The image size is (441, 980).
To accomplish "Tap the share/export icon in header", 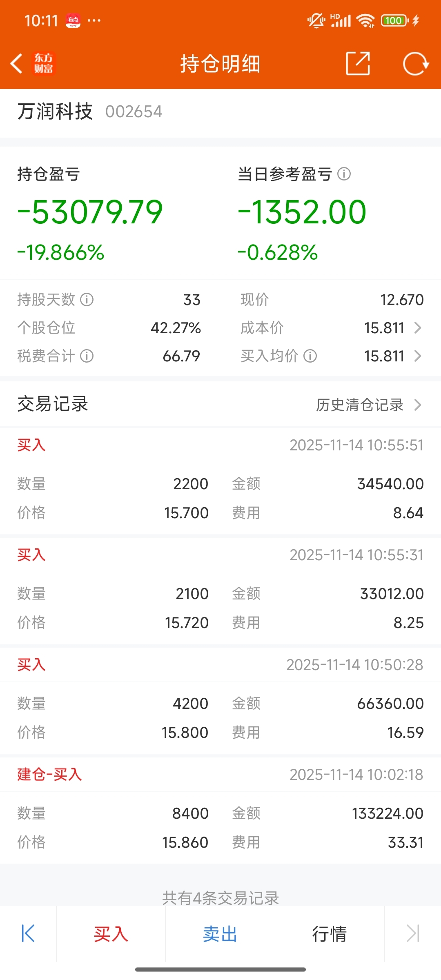I will click(x=358, y=64).
